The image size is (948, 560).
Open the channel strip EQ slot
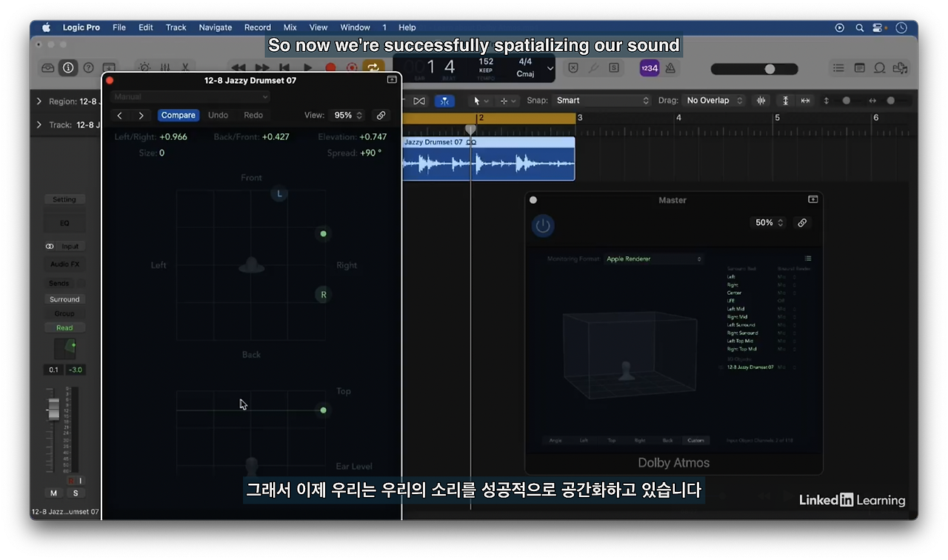[64, 223]
